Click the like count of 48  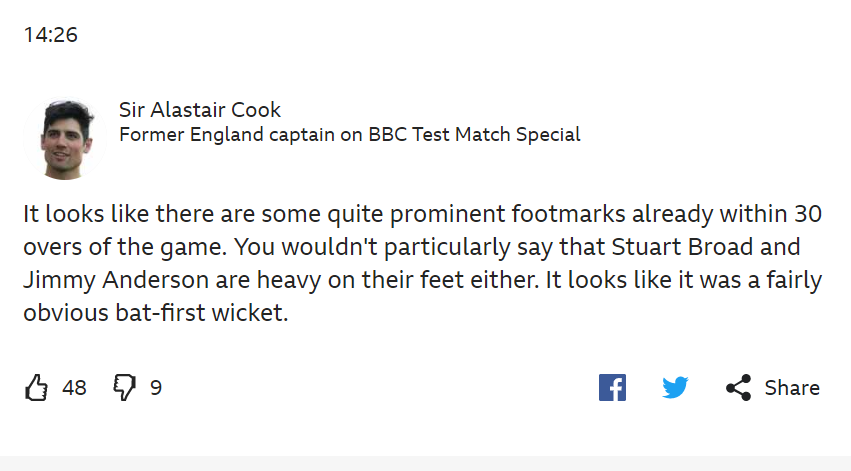click(74, 388)
